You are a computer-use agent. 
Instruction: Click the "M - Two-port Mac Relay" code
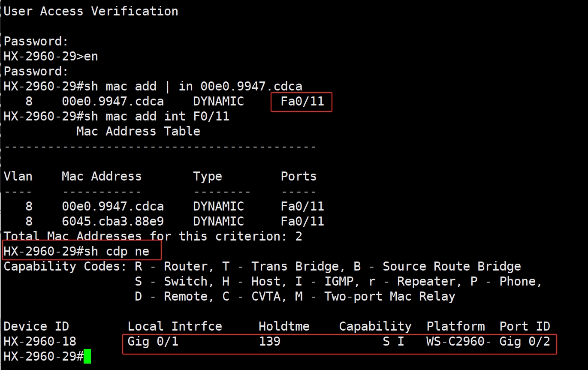pyautogui.click(x=375, y=296)
